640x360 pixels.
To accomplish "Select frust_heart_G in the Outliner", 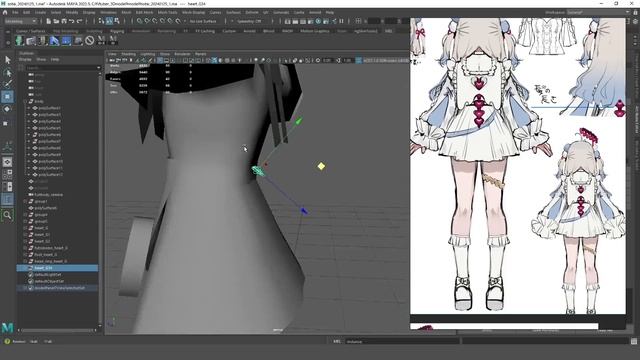I will tap(46, 254).
